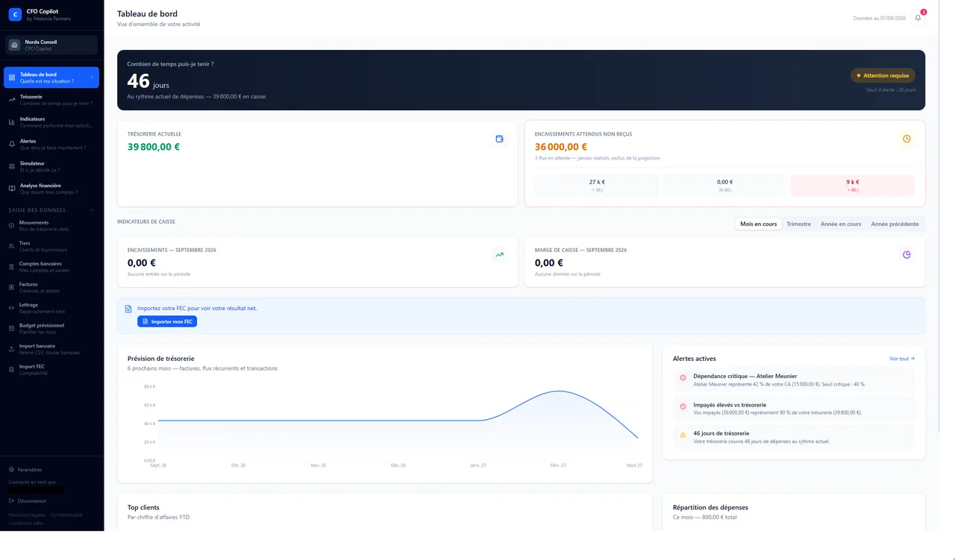The image size is (955, 560).
Task: Open Lettrage rapprochement tiers
Action: [x=51, y=308]
